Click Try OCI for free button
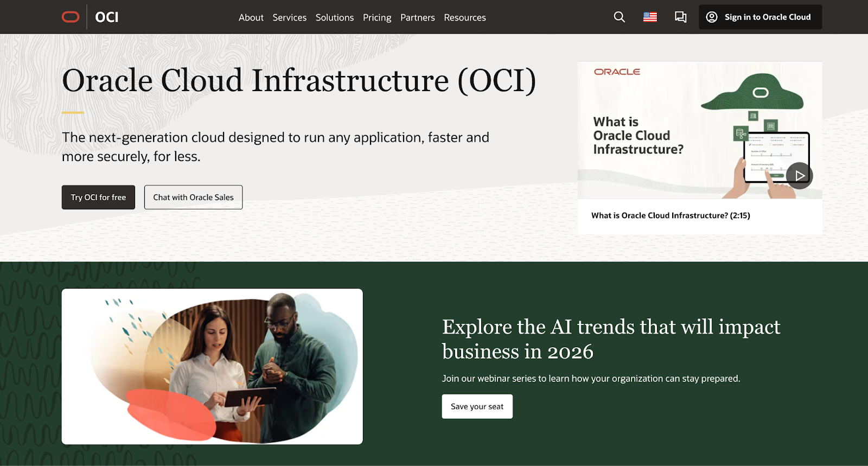This screenshot has width=868, height=466. [98, 197]
